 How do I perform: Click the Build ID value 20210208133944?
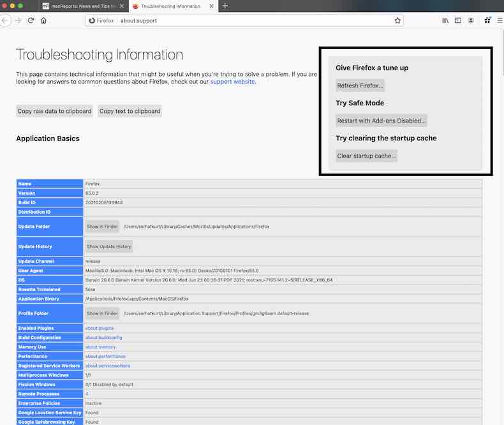[104, 202]
